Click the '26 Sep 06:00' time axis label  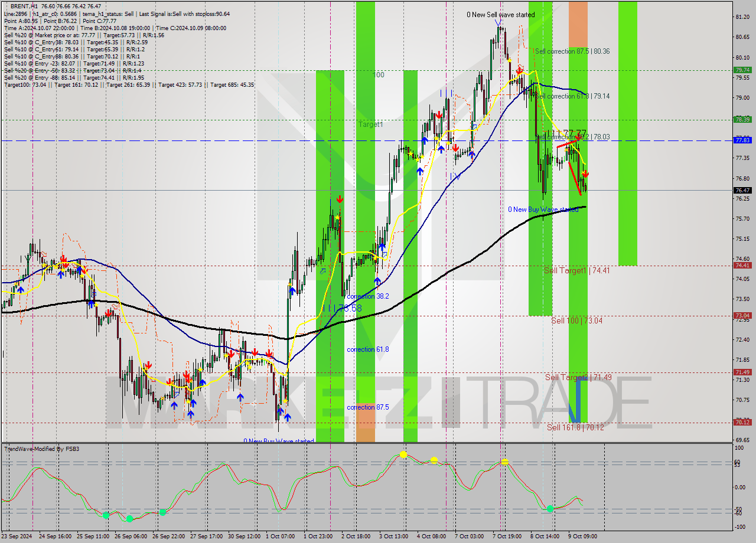tap(132, 536)
